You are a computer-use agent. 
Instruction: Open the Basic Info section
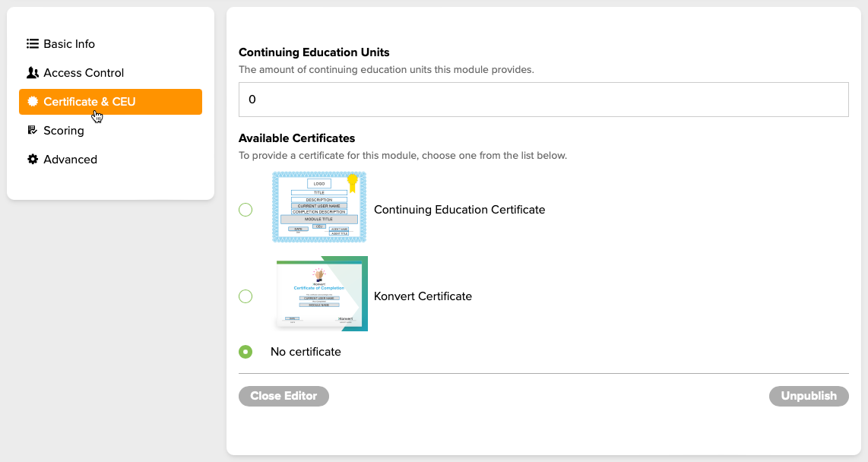(x=68, y=43)
